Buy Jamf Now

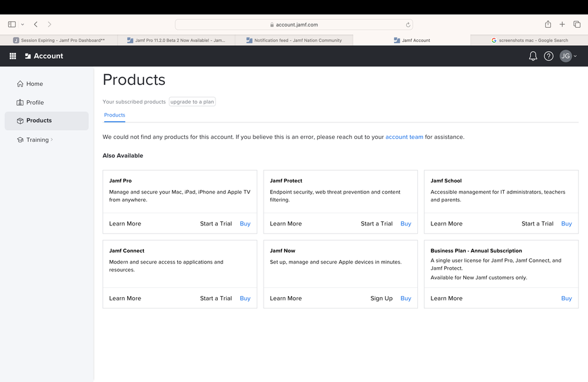[406, 298]
